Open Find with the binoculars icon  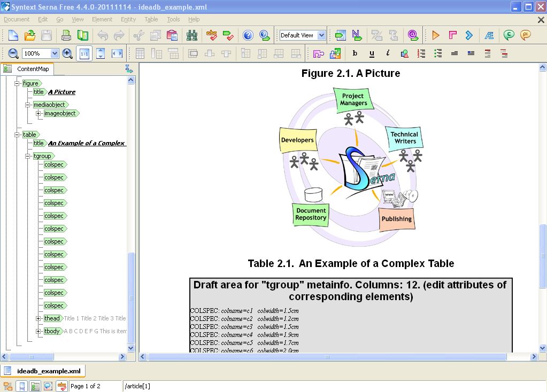(191, 35)
